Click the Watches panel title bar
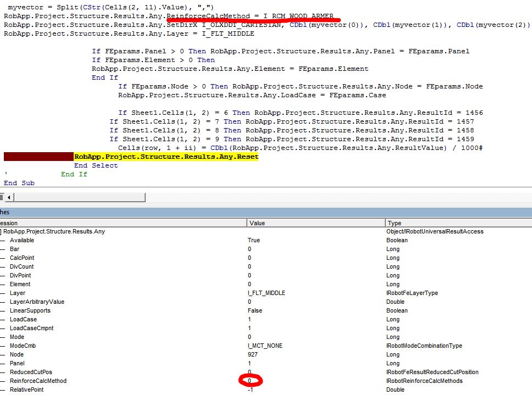This screenshot has height=395, width=532. pyautogui.click(x=266, y=212)
